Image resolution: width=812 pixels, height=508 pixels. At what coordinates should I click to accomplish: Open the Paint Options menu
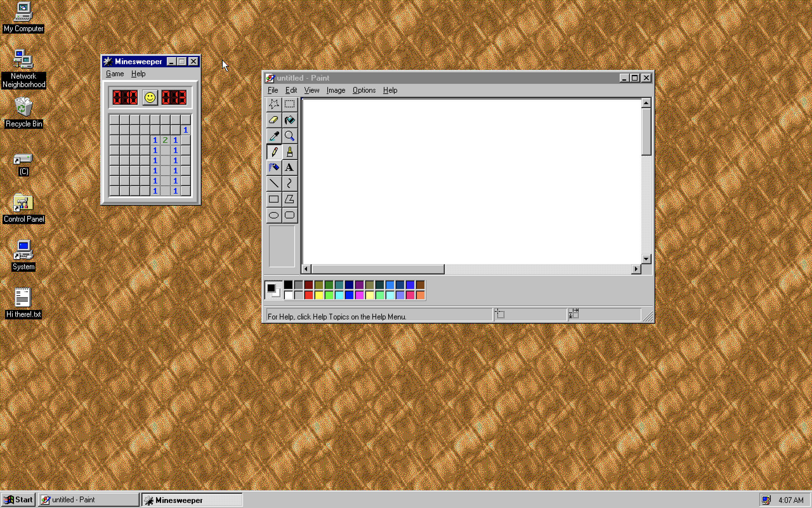coord(364,90)
